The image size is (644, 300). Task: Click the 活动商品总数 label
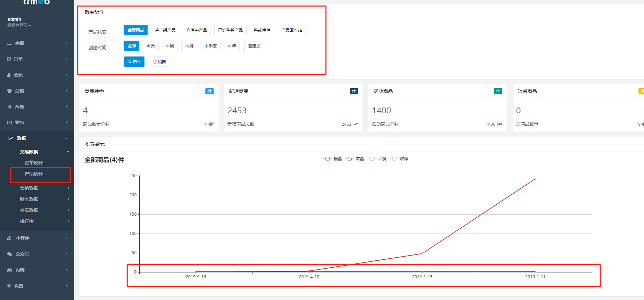[x=385, y=124]
